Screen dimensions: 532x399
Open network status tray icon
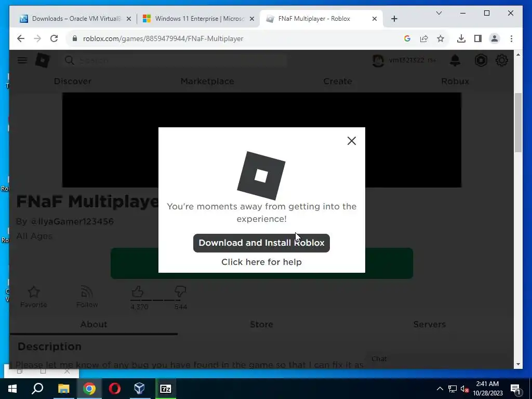point(453,389)
